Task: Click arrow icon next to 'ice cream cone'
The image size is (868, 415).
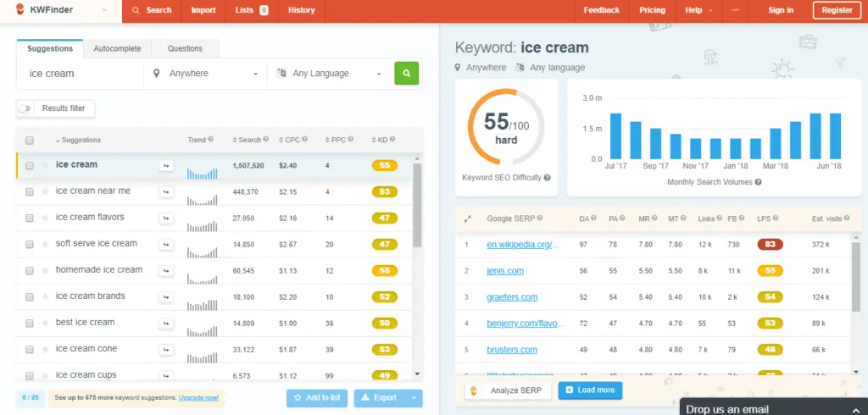Action: point(165,350)
